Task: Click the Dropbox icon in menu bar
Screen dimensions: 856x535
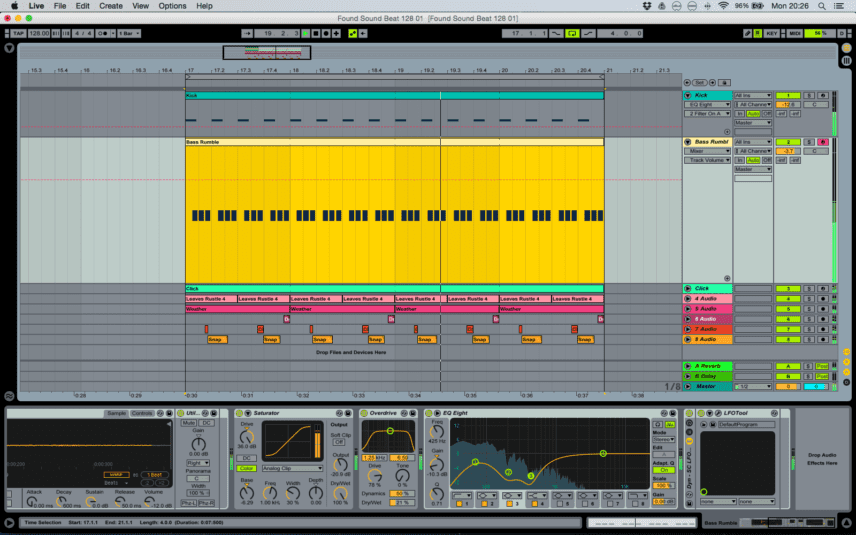Action: point(647,6)
